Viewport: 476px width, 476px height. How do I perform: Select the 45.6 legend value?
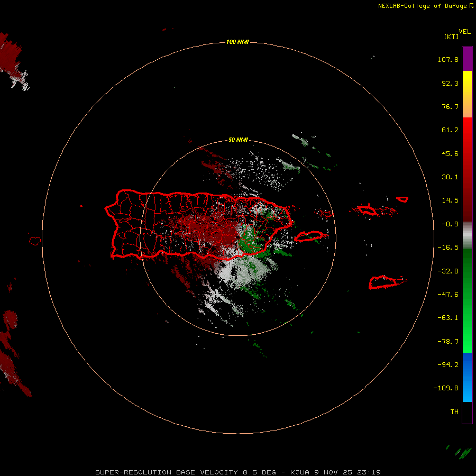[x=450, y=153]
